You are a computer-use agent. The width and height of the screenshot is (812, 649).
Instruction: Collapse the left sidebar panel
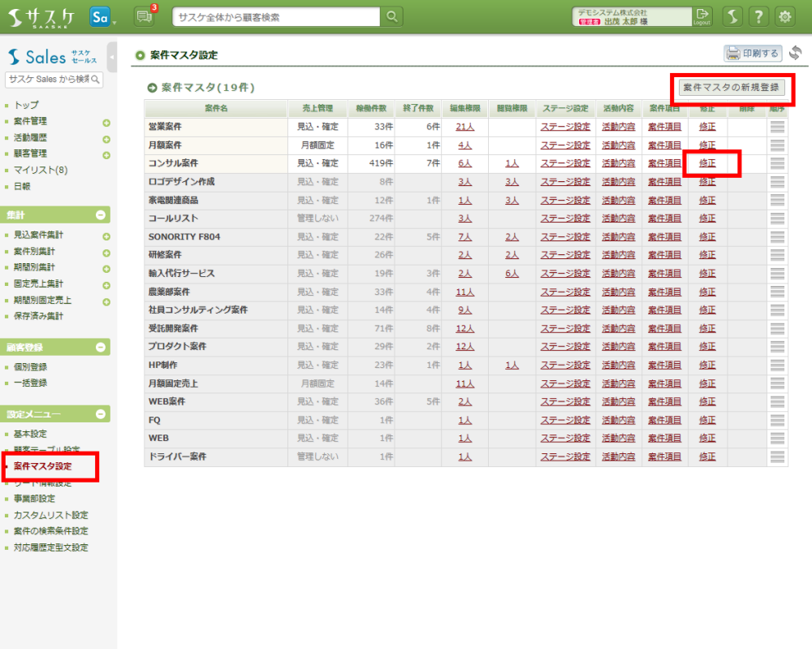(112, 58)
